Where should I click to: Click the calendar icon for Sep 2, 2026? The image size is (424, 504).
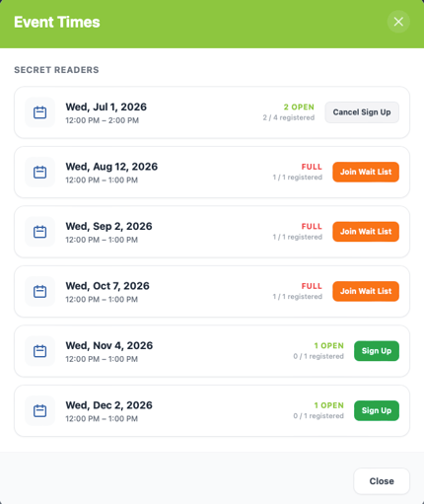click(x=39, y=232)
